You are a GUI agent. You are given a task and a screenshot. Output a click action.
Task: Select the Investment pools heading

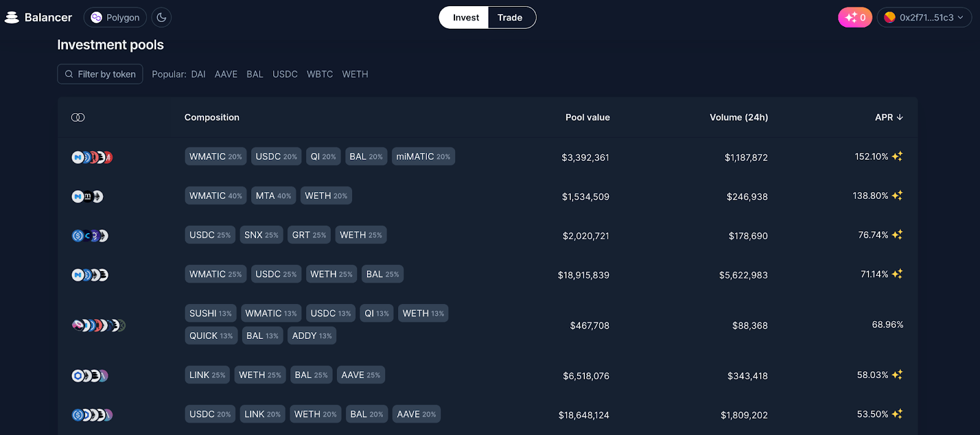pos(110,45)
